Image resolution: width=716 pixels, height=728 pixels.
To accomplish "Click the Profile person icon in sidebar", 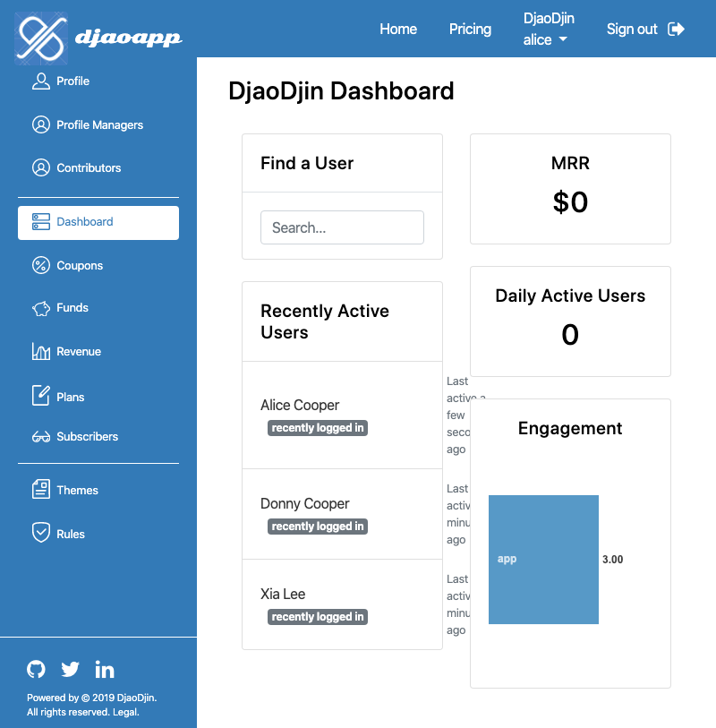I will coord(41,81).
